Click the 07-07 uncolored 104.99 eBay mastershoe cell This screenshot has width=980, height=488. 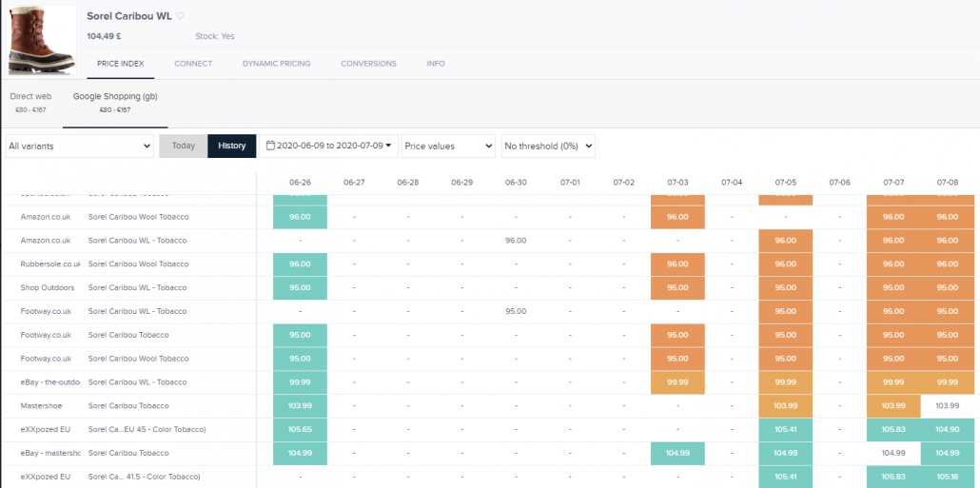click(x=893, y=453)
